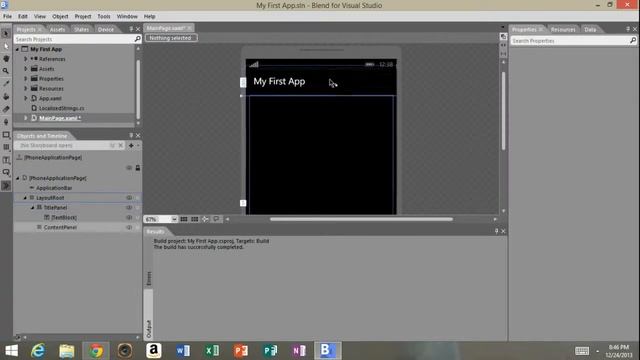
Task: Collapse the LayoutRoot tree node
Action: point(25,198)
